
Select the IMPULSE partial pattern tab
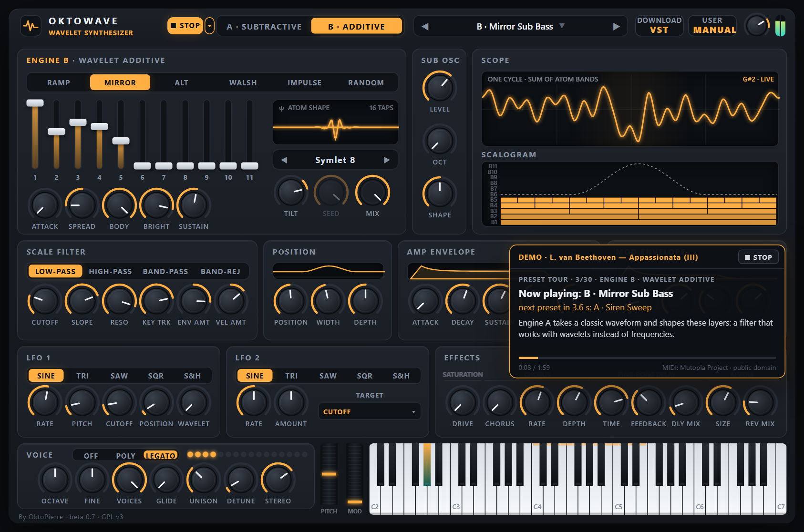point(304,82)
